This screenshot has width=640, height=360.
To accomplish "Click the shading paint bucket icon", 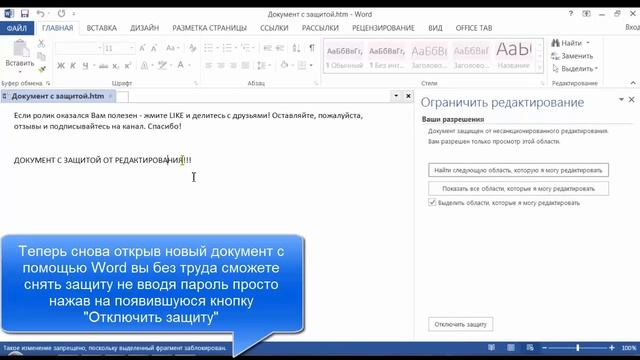I will tap(284, 65).
